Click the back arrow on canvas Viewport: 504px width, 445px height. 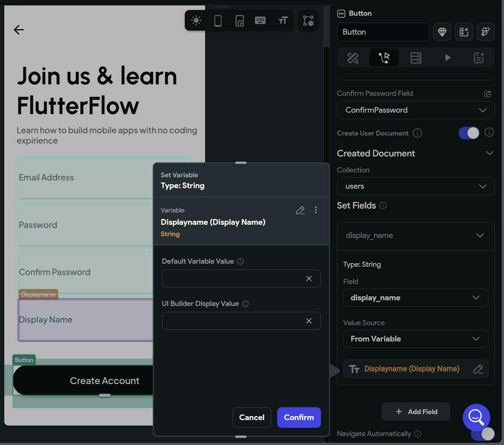coord(19,29)
